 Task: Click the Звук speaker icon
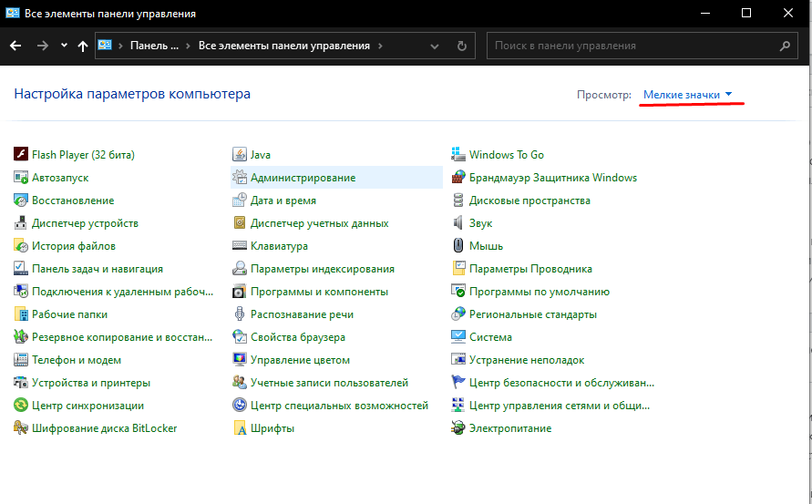tap(459, 223)
